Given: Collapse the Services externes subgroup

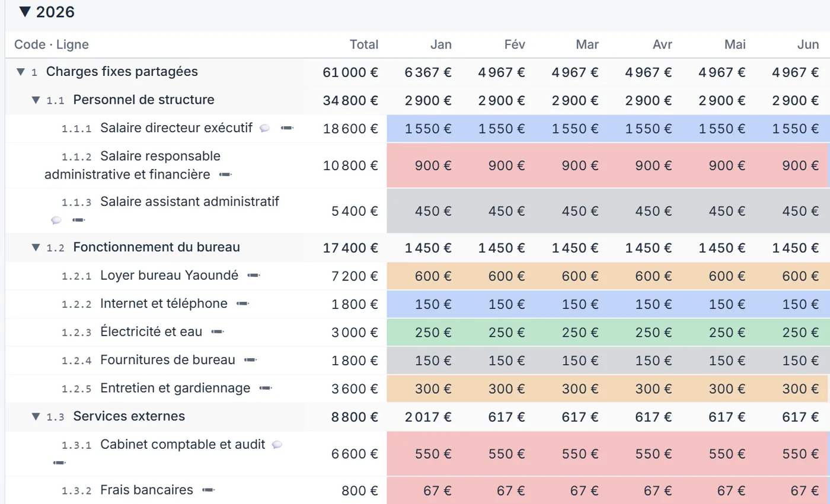Looking at the screenshot, I should tap(36, 417).
